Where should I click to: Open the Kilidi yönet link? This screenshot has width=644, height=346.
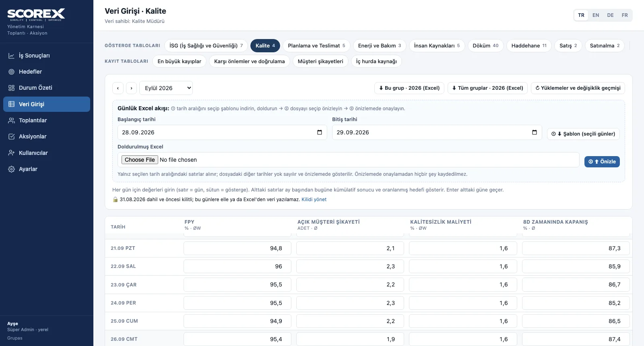(x=314, y=200)
